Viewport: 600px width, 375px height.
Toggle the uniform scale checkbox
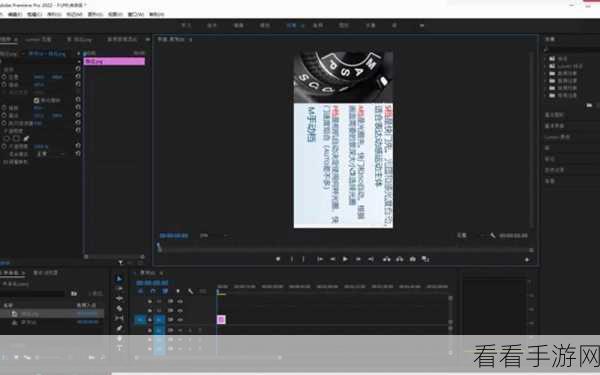pos(36,100)
